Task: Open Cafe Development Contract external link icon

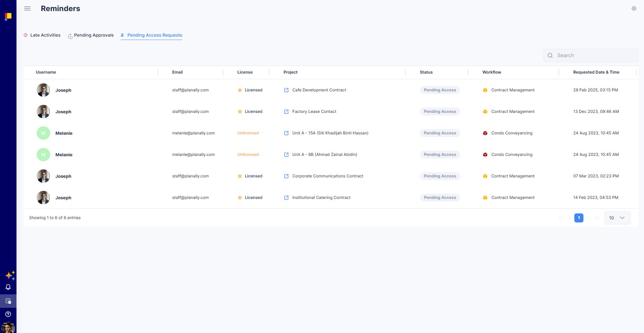Action: (x=286, y=90)
